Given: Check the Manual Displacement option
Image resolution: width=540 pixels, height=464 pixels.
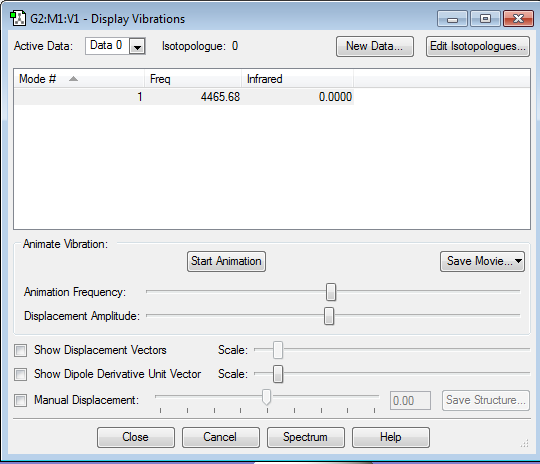Looking at the screenshot, I should [20, 400].
